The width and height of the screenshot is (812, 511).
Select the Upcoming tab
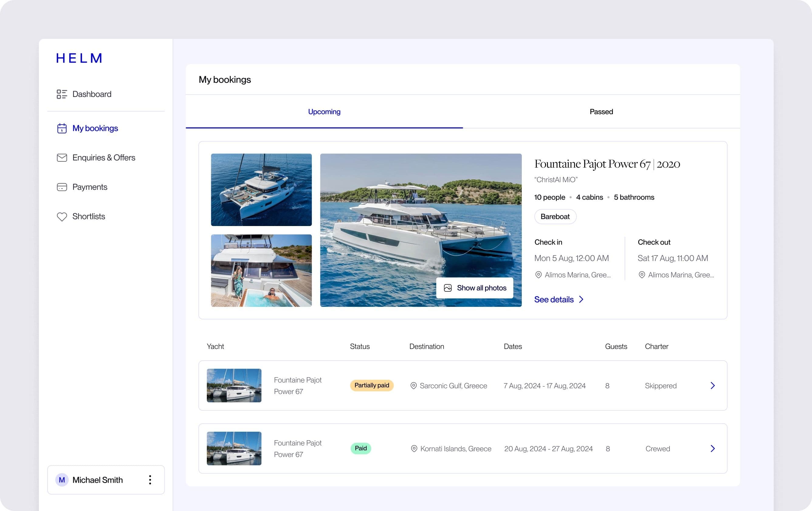pos(324,111)
